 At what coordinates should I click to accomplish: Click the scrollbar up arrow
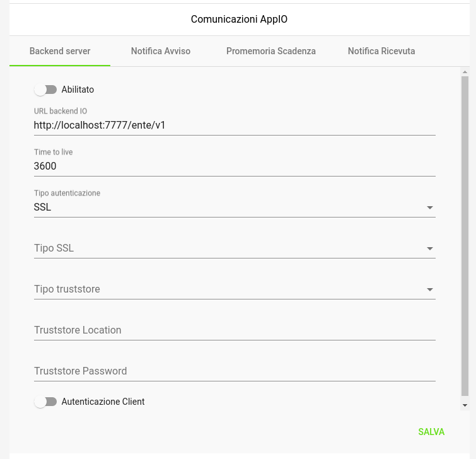(465, 72)
